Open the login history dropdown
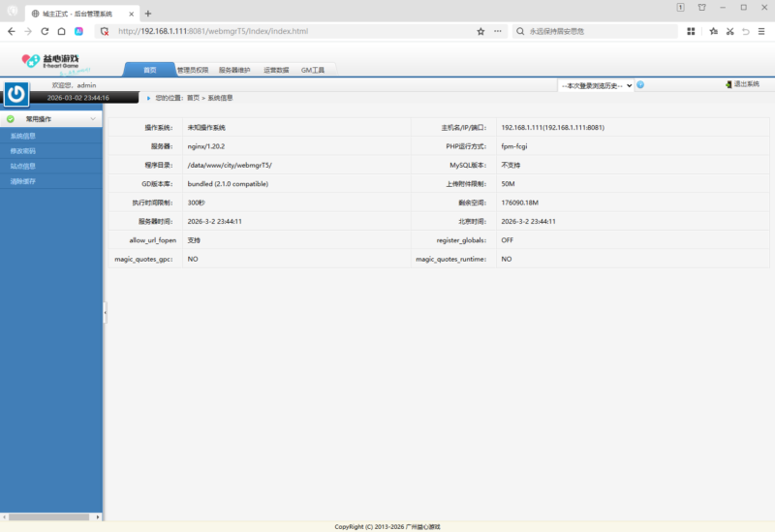Viewport: 775px width, 532px height. pyautogui.click(x=596, y=85)
